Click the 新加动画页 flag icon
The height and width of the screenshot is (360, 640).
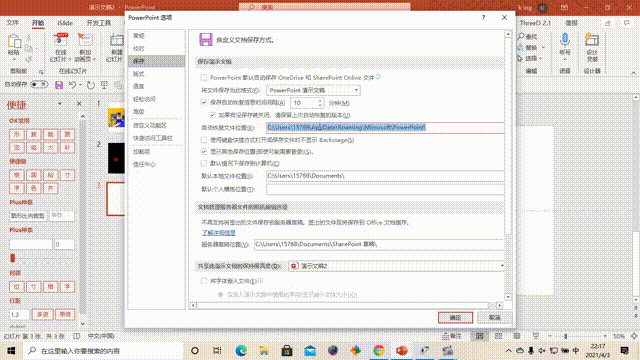85,40
